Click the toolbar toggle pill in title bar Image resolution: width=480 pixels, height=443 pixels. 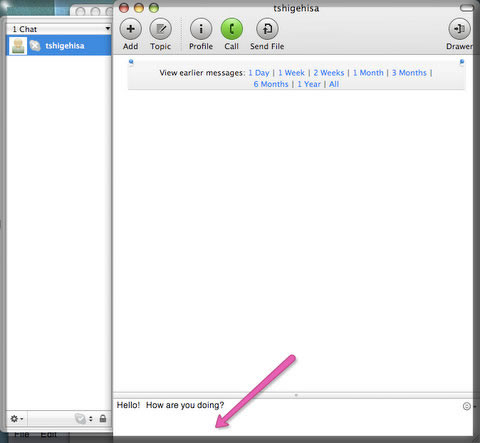click(x=466, y=8)
